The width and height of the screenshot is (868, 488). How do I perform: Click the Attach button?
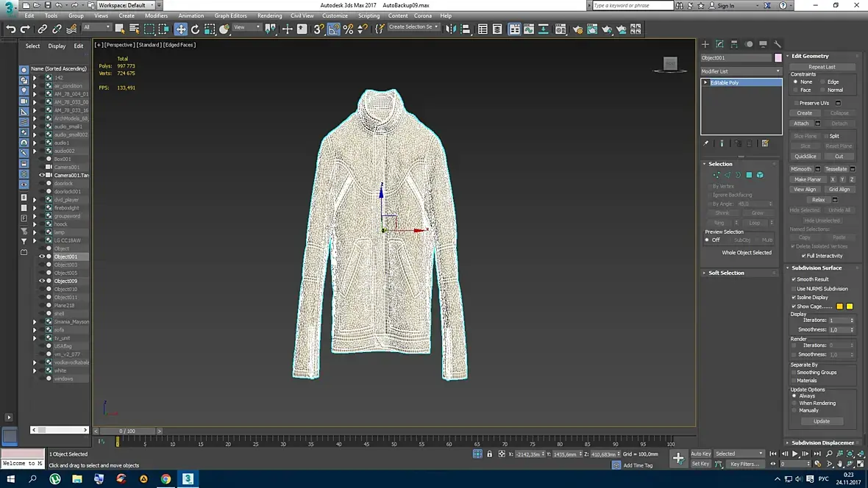[800, 123]
